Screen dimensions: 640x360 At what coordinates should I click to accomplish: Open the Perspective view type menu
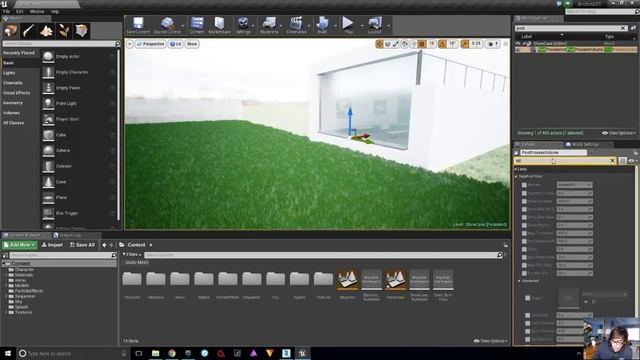150,44
